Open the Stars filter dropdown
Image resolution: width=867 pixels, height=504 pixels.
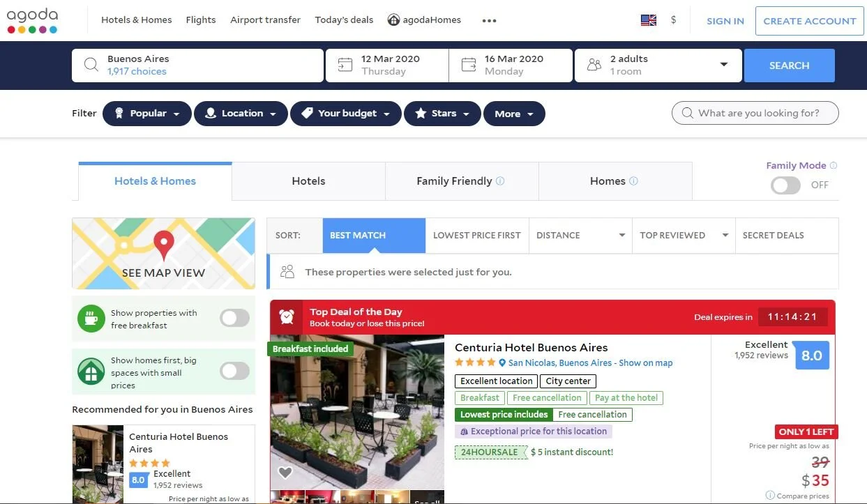coord(442,114)
